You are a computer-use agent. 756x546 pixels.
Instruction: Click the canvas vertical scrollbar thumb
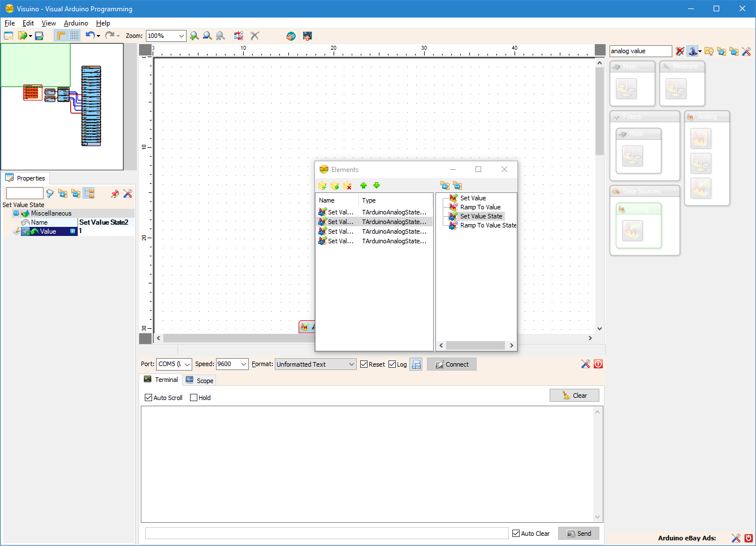point(599,112)
